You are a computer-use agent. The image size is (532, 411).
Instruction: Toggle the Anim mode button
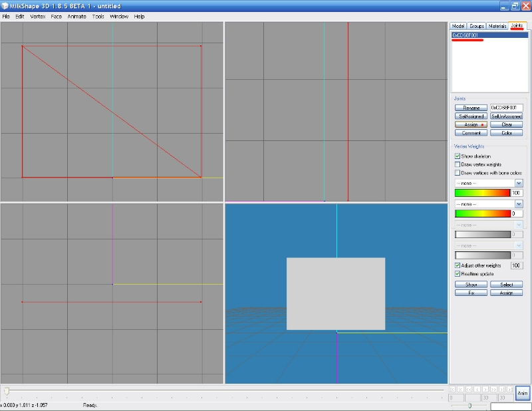click(523, 393)
